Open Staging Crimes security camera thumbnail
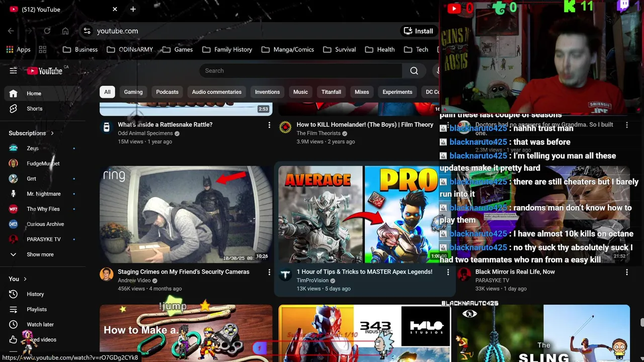644x362 pixels. point(186,214)
